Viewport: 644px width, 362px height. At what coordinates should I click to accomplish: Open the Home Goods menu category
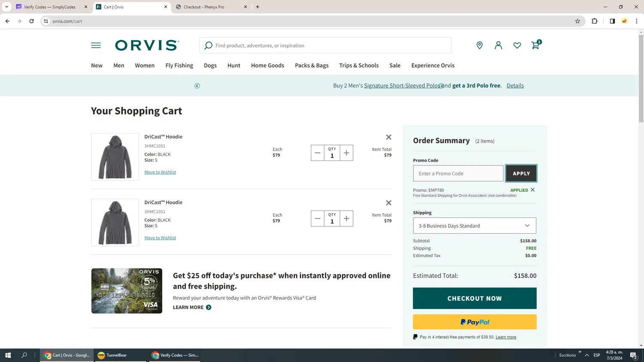[x=267, y=66]
